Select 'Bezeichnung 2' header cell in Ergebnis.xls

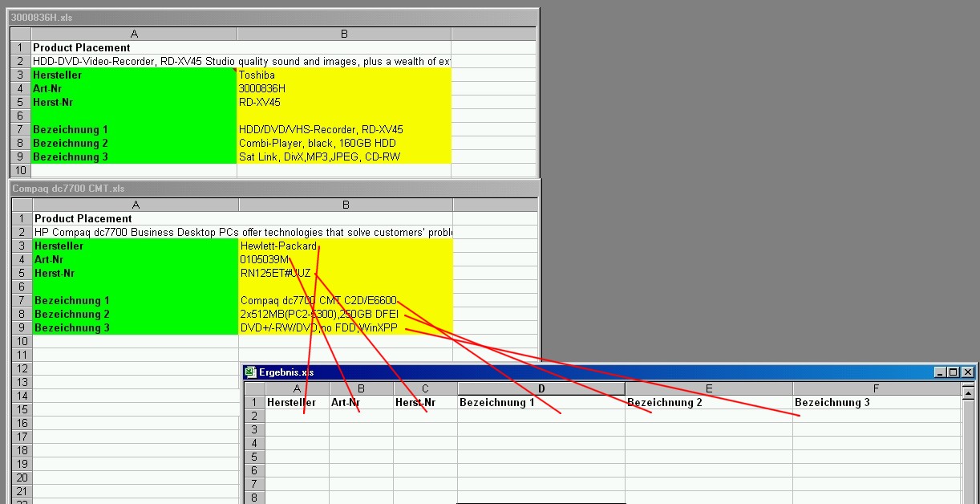[x=709, y=403]
